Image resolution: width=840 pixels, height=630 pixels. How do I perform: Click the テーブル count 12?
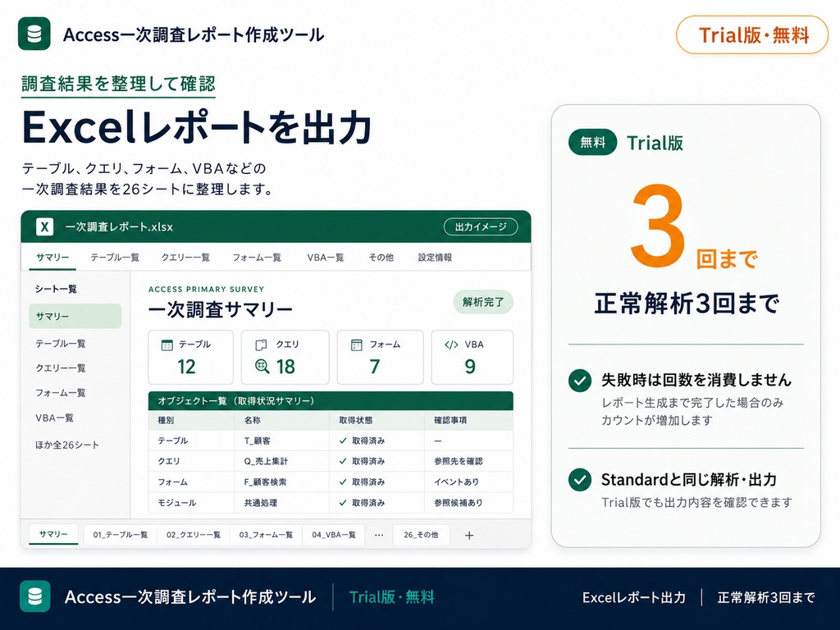click(186, 367)
